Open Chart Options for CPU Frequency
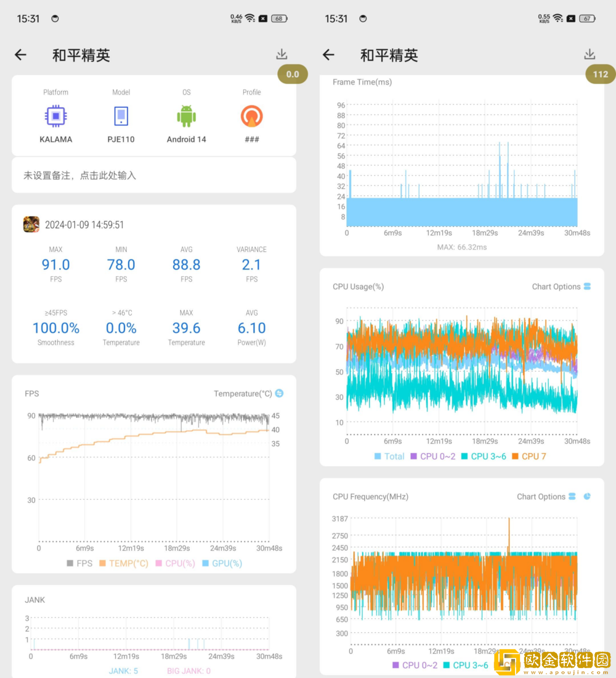 coord(546,497)
